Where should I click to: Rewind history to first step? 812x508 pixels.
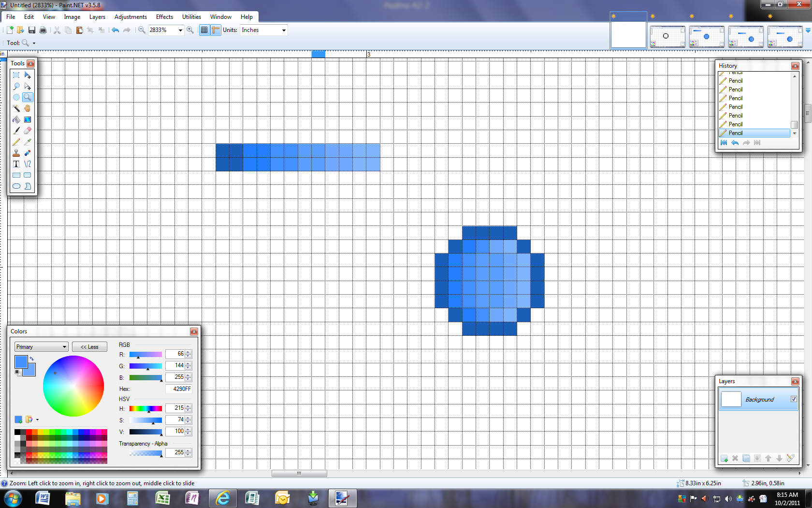724,143
